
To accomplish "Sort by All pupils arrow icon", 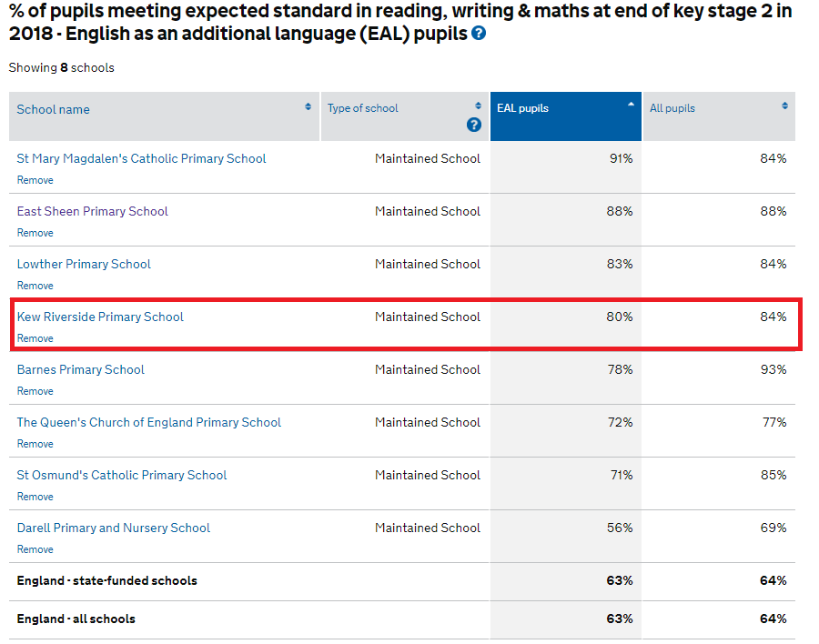I will (784, 106).
